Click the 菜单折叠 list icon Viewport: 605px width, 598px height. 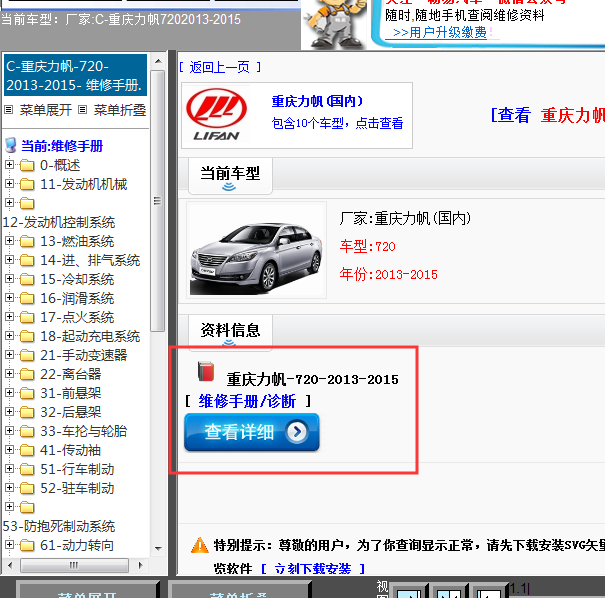pyautogui.click(x=82, y=110)
